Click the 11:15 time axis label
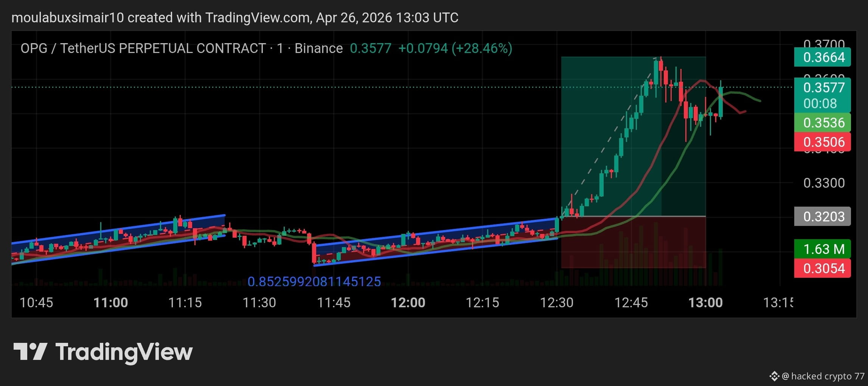Screen dimensions: 868x386 click(185, 303)
